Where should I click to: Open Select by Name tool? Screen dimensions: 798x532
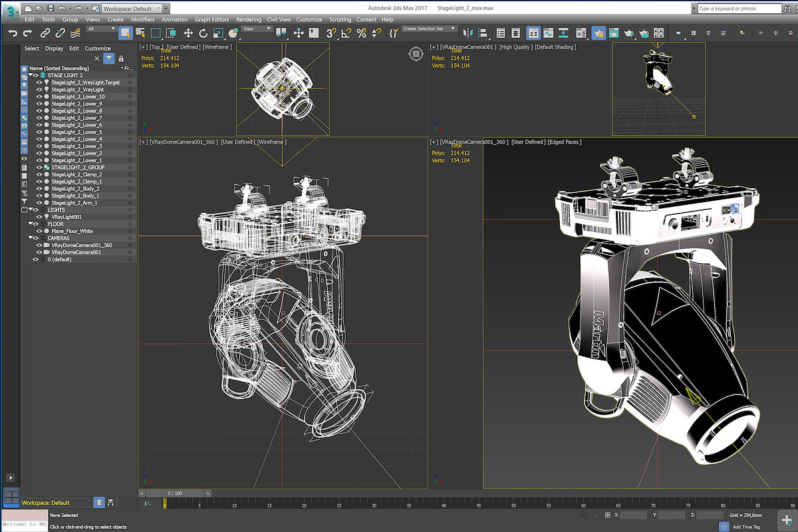[141, 33]
